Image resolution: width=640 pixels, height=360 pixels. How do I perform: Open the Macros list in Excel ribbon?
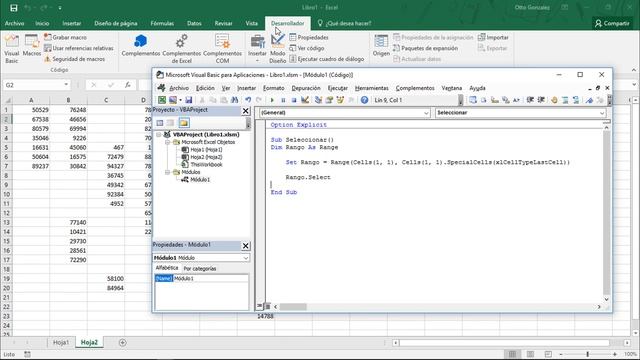pyautogui.click(x=31, y=46)
